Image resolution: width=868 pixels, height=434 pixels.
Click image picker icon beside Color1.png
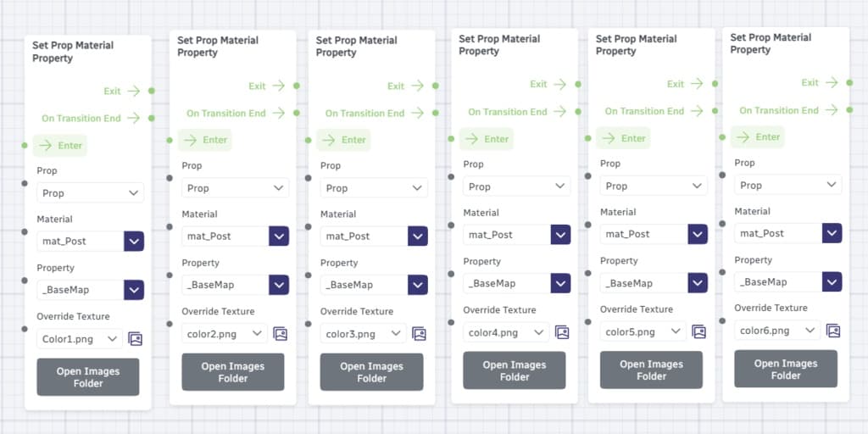(x=135, y=339)
